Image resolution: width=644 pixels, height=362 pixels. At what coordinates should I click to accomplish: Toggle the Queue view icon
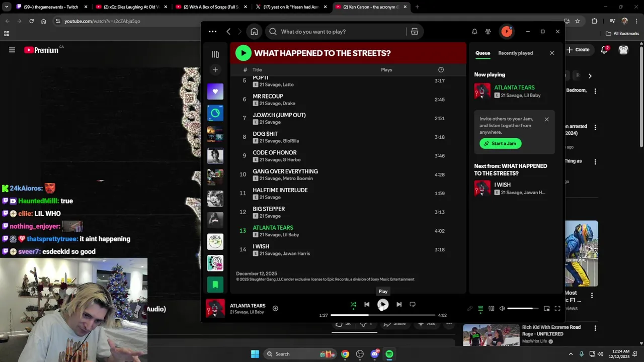pyautogui.click(x=480, y=309)
